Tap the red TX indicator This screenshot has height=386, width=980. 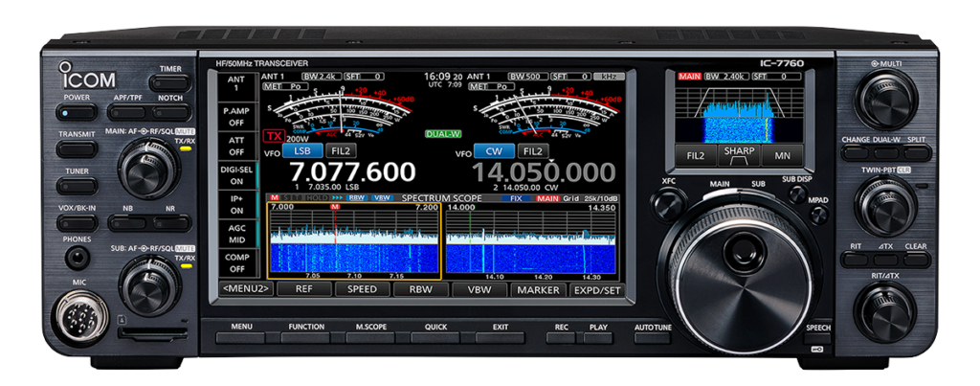[273, 136]
